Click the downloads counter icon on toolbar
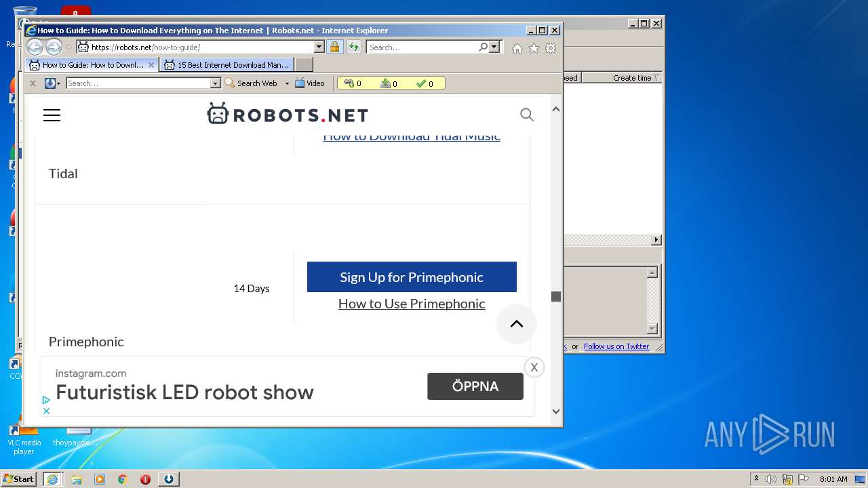Image resolution: width=868 pixels, height=488 pixels. pos(385,83)
